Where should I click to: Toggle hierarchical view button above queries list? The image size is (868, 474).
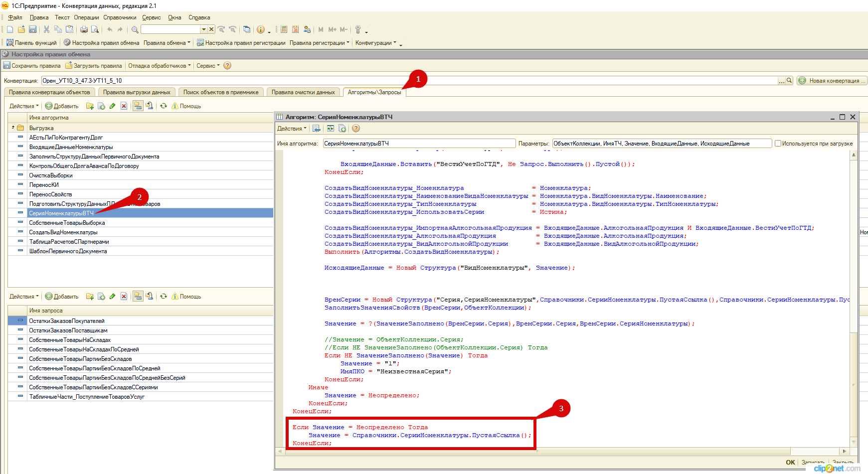pos(138,297)
